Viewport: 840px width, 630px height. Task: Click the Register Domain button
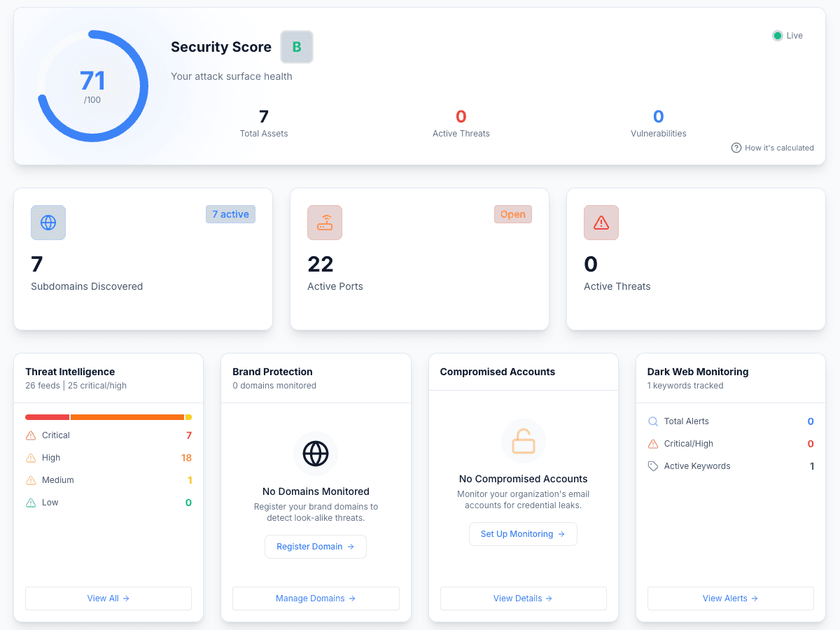pos(316,546)
